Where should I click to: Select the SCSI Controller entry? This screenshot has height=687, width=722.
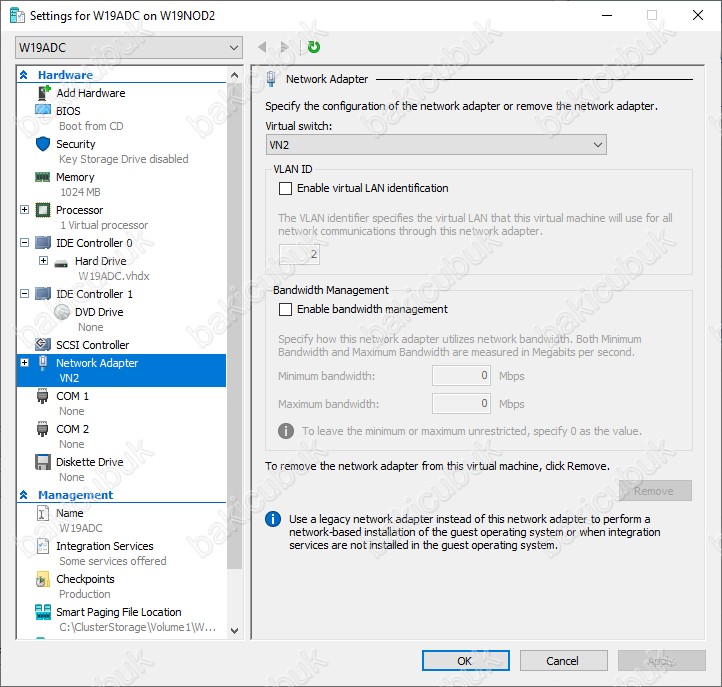coord(93,345)
